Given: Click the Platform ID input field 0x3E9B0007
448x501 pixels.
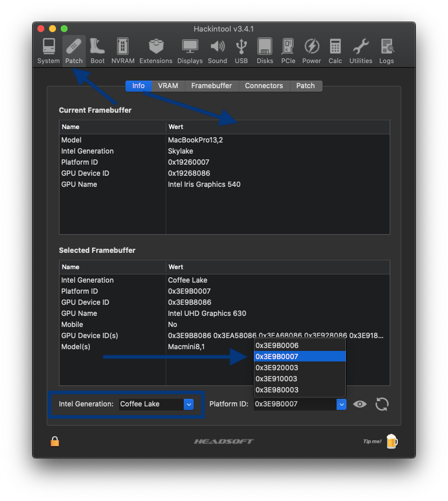Looking at the screenshot, I should 295,404.
